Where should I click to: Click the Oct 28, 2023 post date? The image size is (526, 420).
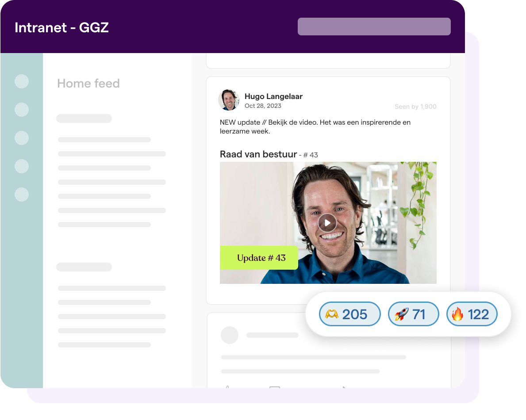(x=263, y=106)
